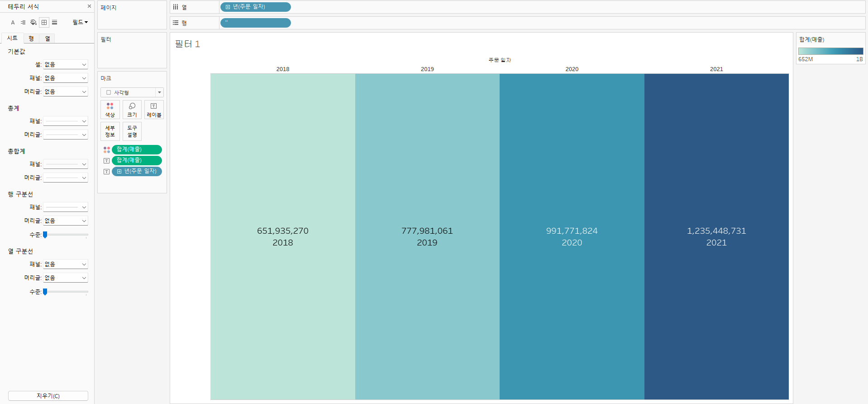Click the 도구 설명 marks card button
The height and width of the screenshot is (404, 868).
pos(132,131)
